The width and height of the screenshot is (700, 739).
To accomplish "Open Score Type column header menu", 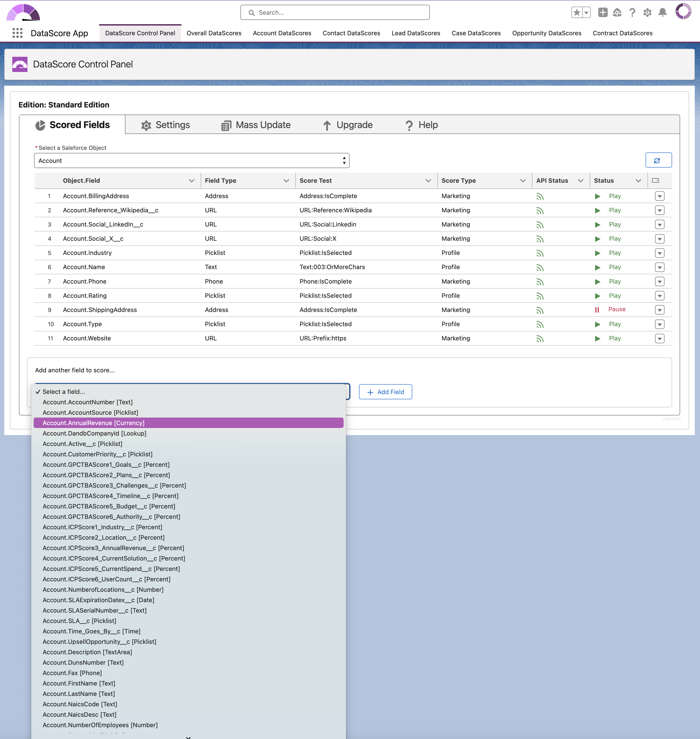I will tap(523, 181).
